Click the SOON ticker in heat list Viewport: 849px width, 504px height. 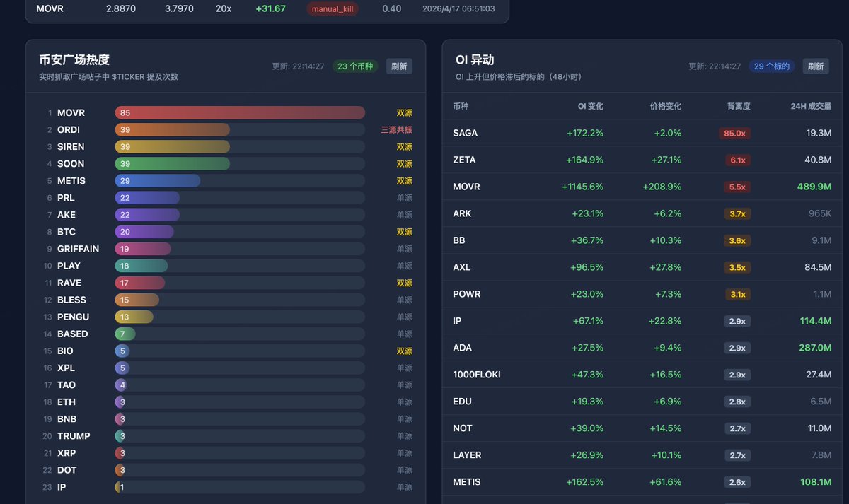click(71, 164)
